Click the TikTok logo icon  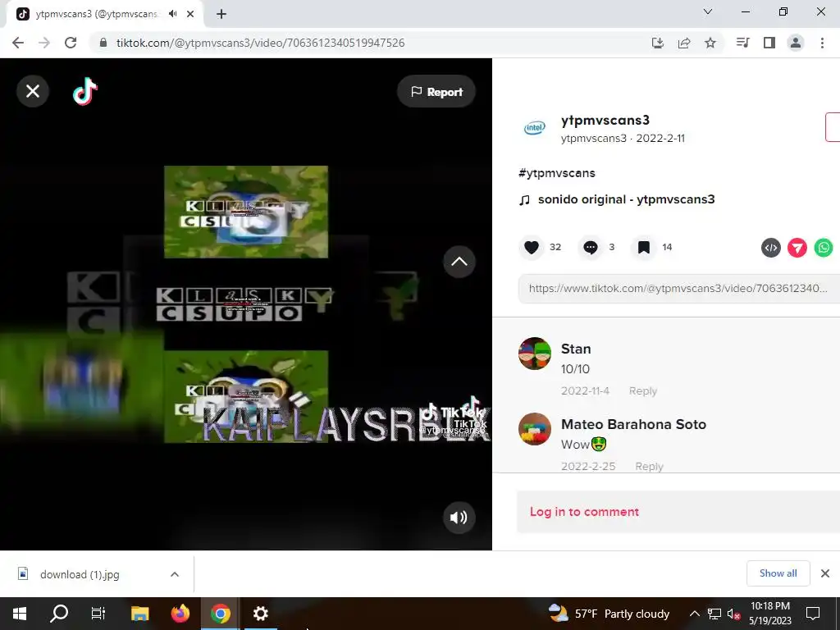click(x=85, y=92)
